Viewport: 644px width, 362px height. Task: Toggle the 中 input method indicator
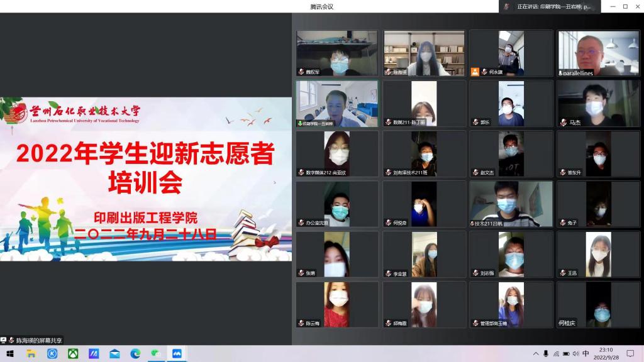click(586, 354)
